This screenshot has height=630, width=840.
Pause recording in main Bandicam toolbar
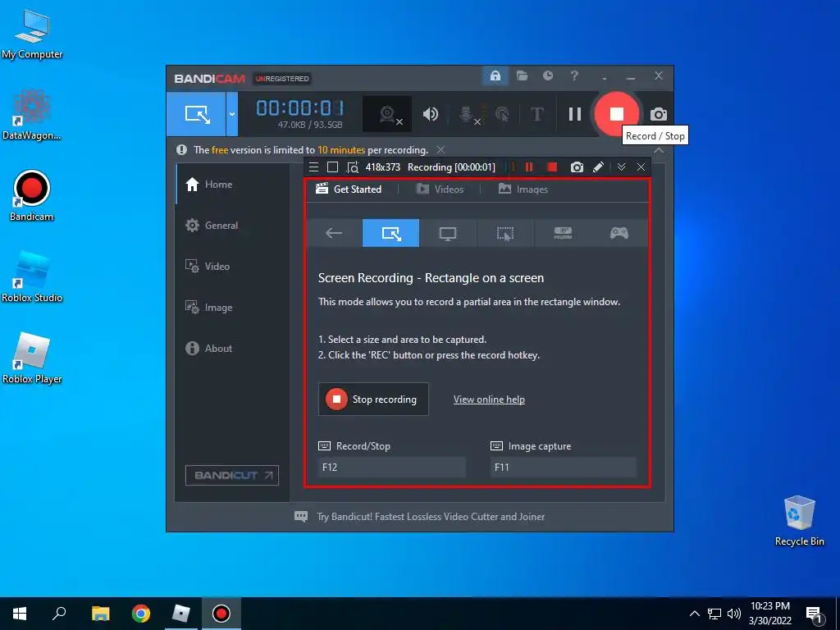(x=575, y=114)
